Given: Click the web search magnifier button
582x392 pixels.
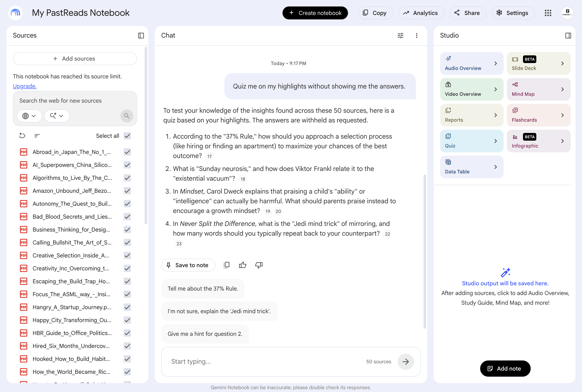Looking at the screenshot, I should [127, 116].
